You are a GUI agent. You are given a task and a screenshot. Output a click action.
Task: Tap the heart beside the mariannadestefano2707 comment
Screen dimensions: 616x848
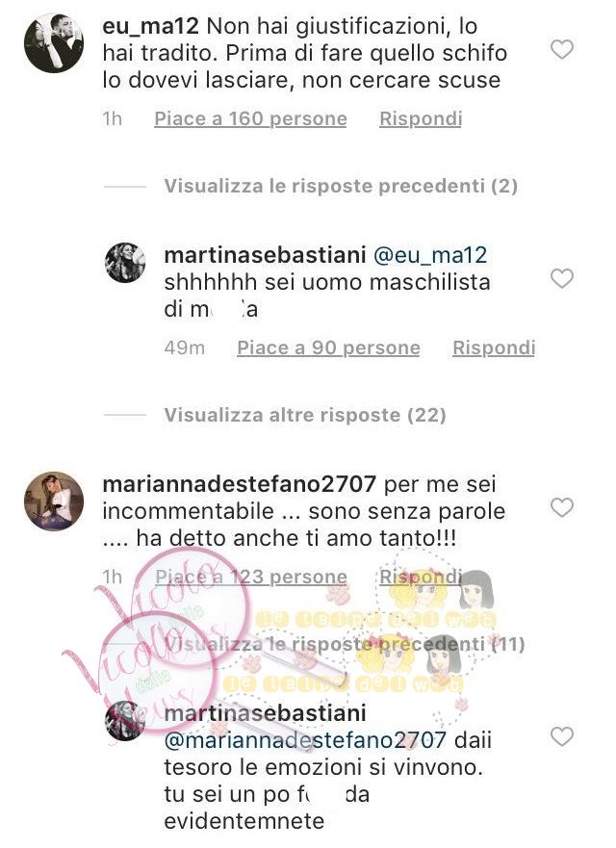561,508
